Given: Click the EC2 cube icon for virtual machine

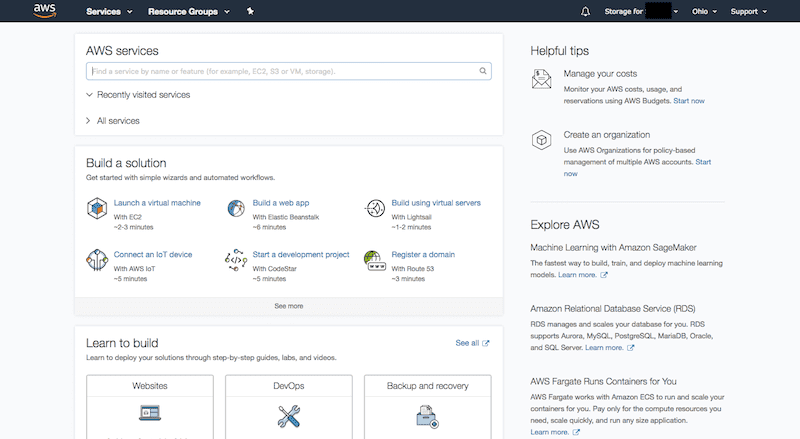Looking at the screenshot, I should pyautogui.click(x=97, y=208).
